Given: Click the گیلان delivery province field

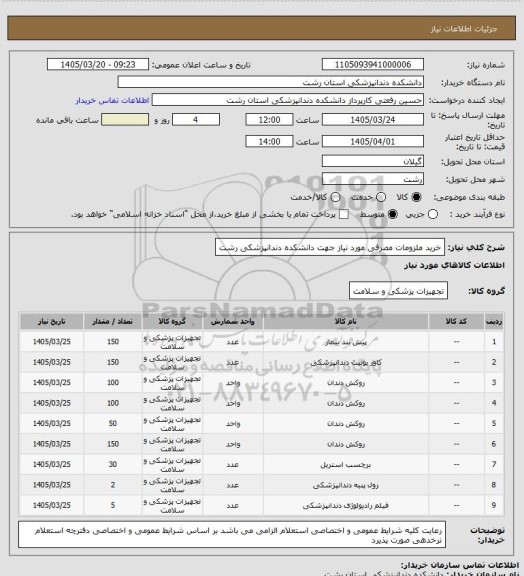Looking at the screenshot, I should [x=373, y=161].
